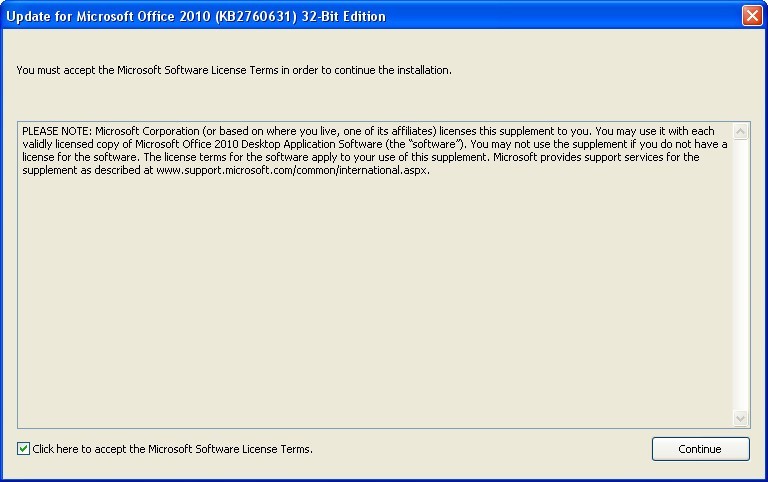Image resolution: width=768 pixels, height=482 pixels.
Task: Click the Continue button
Action: coord(700,449)
